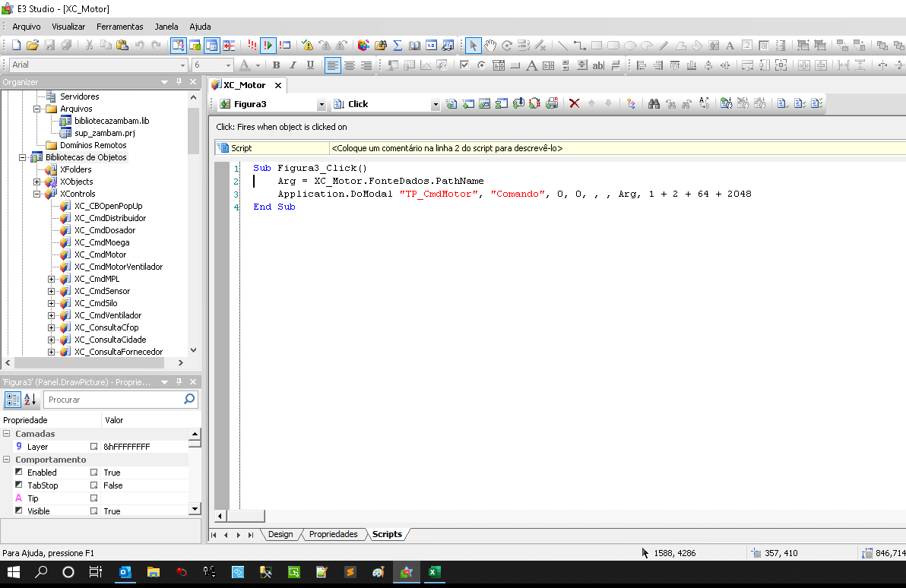Image resolution: width=906 pixels, height=588 pixels.
Task: Switch properties to categorized view
Action: (12, 399)
